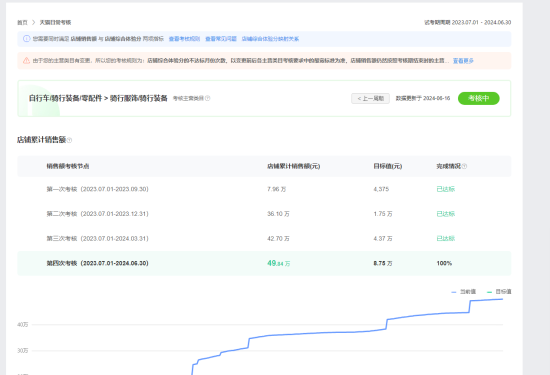Image resolution: width=550 pixels, height=375 pixels.
Task: Click the 4,375 target value
Action: click(x=381, y=189)
